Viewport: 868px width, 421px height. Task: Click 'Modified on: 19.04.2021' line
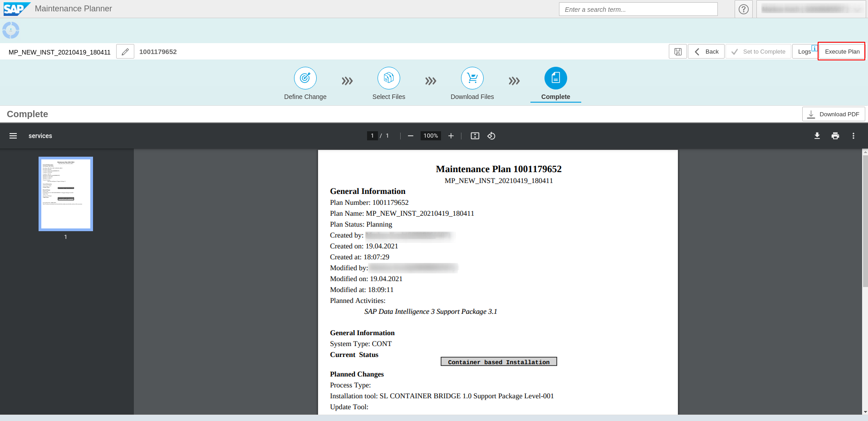pos(366,279)
